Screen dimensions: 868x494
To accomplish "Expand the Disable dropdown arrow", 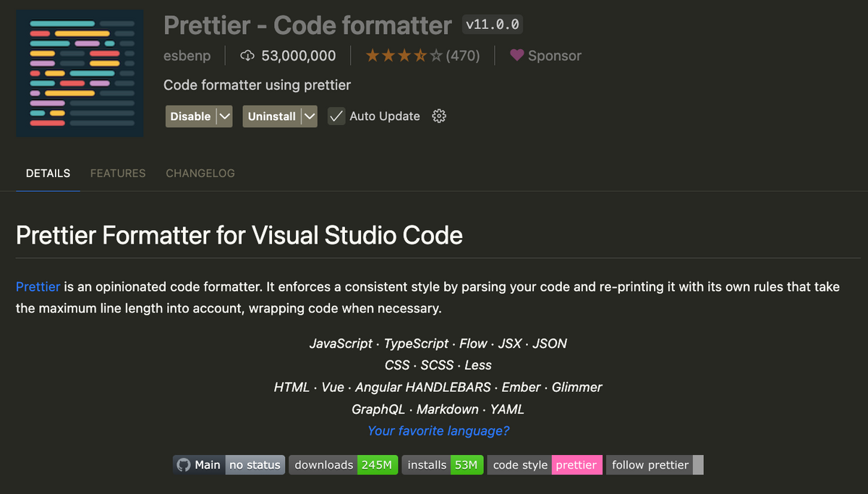I will coord(224,116).
